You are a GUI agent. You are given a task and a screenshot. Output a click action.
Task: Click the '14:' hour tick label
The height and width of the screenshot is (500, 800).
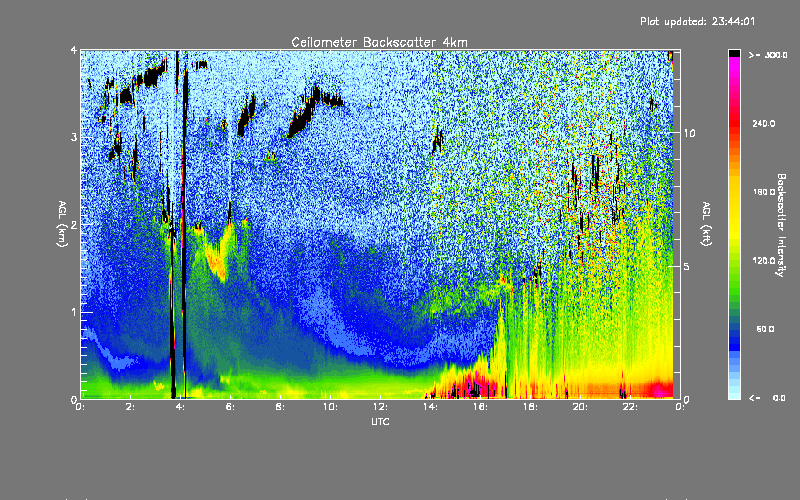coord(430,407)
